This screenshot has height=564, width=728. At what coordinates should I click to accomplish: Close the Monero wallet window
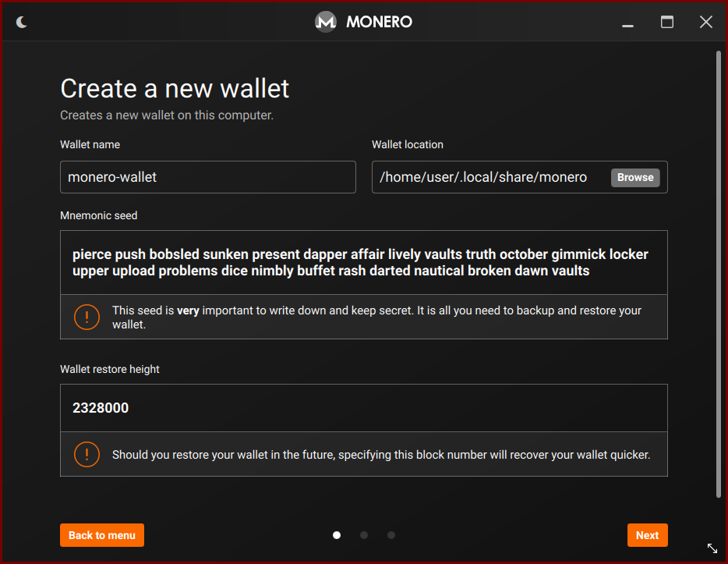[x=705, y=22]
